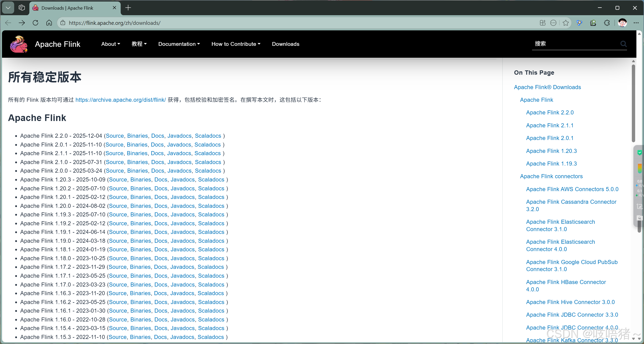Expand How to Contribute dropdown
This screenshot has height=344, width=644.
(x=236, y=44)
